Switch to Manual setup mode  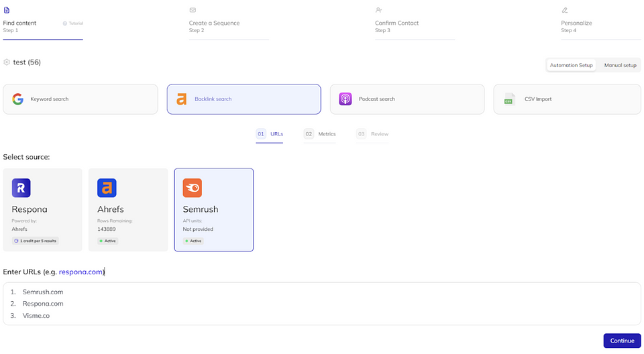(x=620, y=65)
